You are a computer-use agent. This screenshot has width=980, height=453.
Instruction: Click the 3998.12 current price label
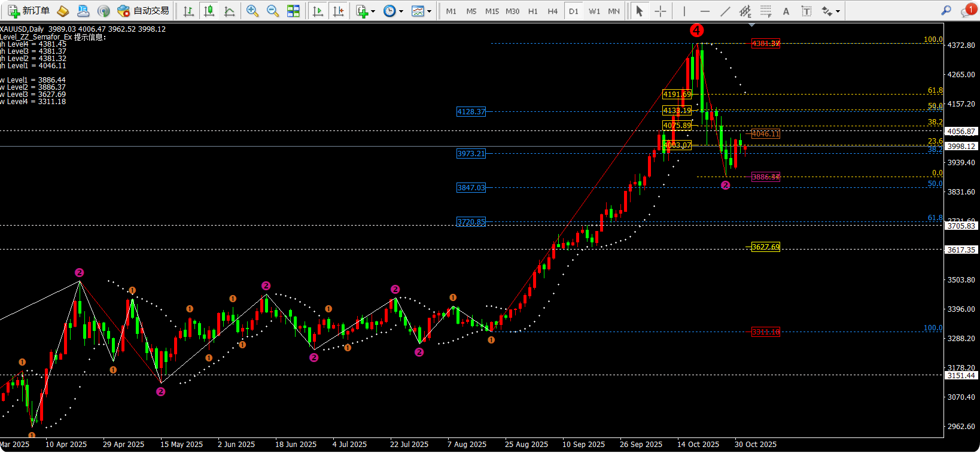(x=961, y=146)
